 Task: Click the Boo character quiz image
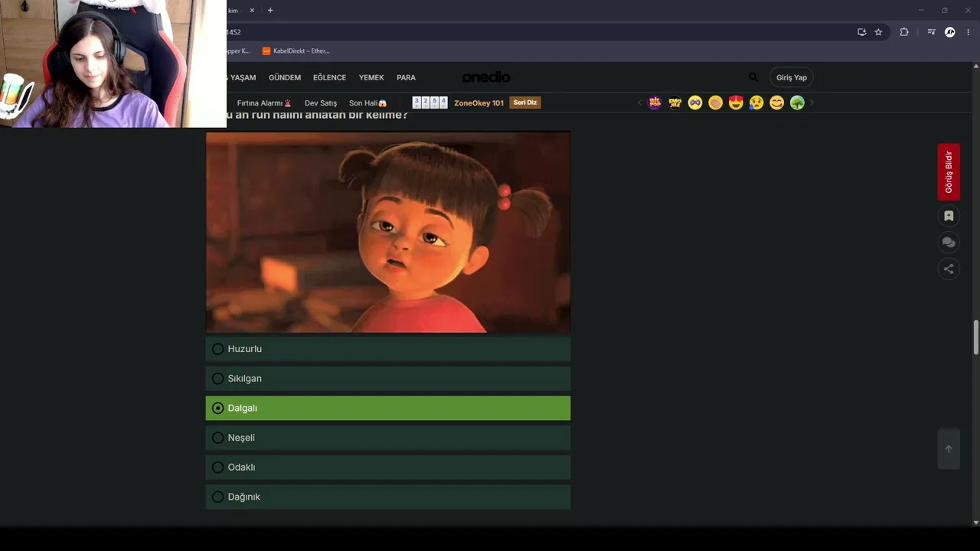click(388, 233)
